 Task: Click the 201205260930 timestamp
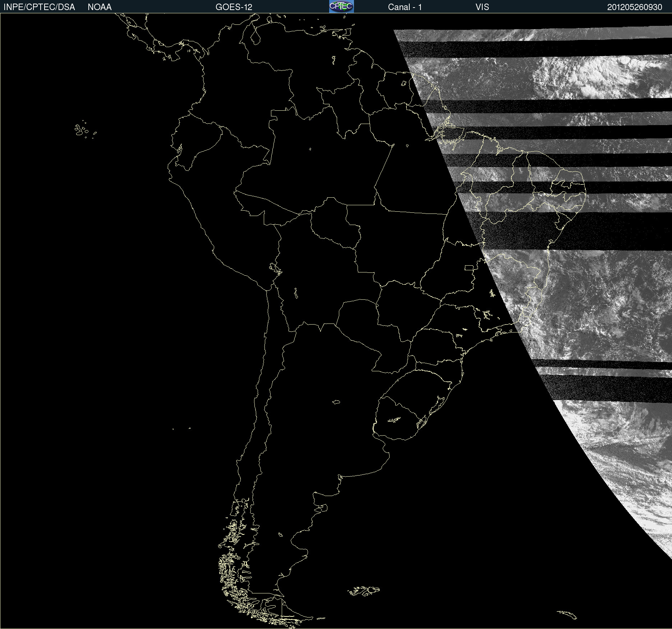point(635,7)
